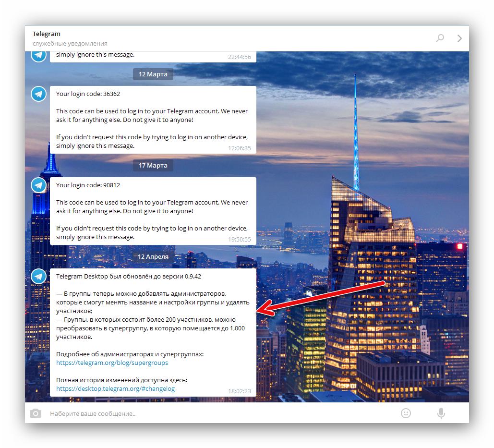494x448 pixels.
Task: Record a voice message with the microphone
Action: 441,413
